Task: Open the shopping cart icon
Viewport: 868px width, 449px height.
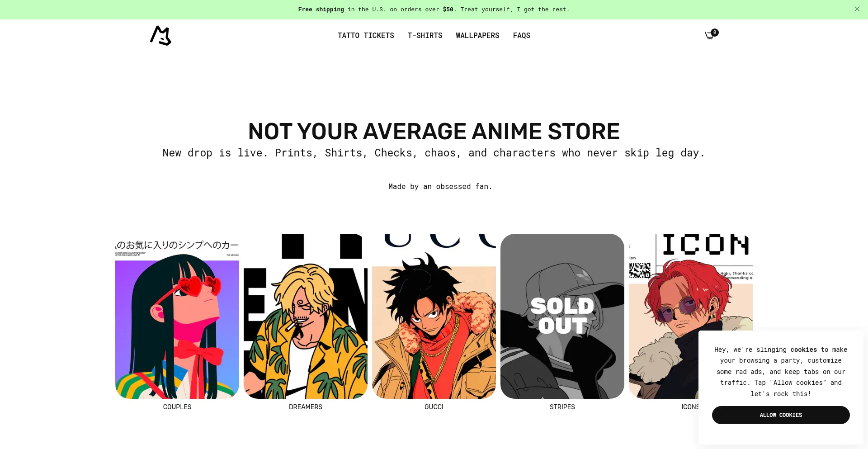Action: (x=709, y=36)
